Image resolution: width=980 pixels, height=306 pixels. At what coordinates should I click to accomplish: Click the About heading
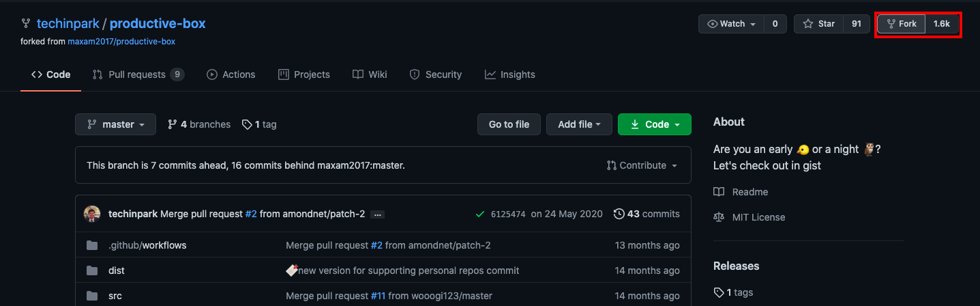click(x=729, y=122)
